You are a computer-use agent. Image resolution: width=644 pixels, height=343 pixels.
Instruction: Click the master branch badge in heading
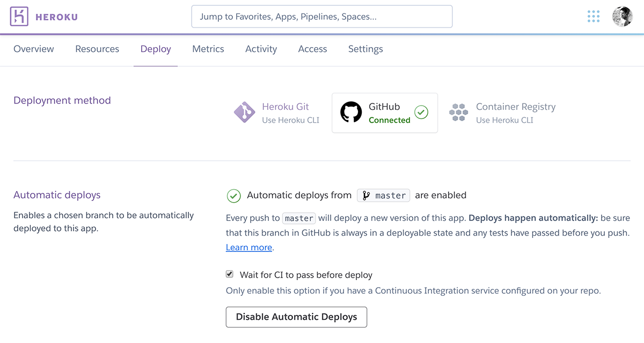click(384, 196)
